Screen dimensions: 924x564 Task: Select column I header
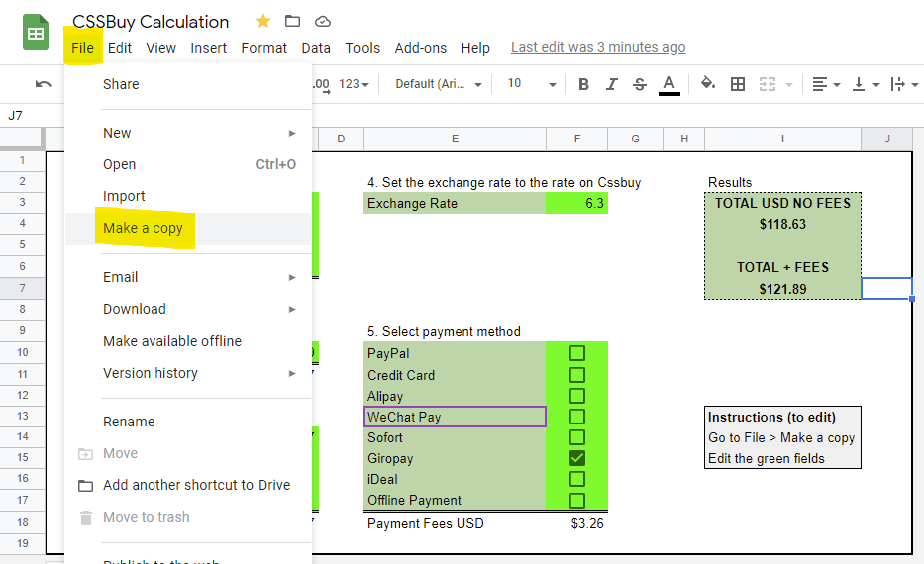782,140
